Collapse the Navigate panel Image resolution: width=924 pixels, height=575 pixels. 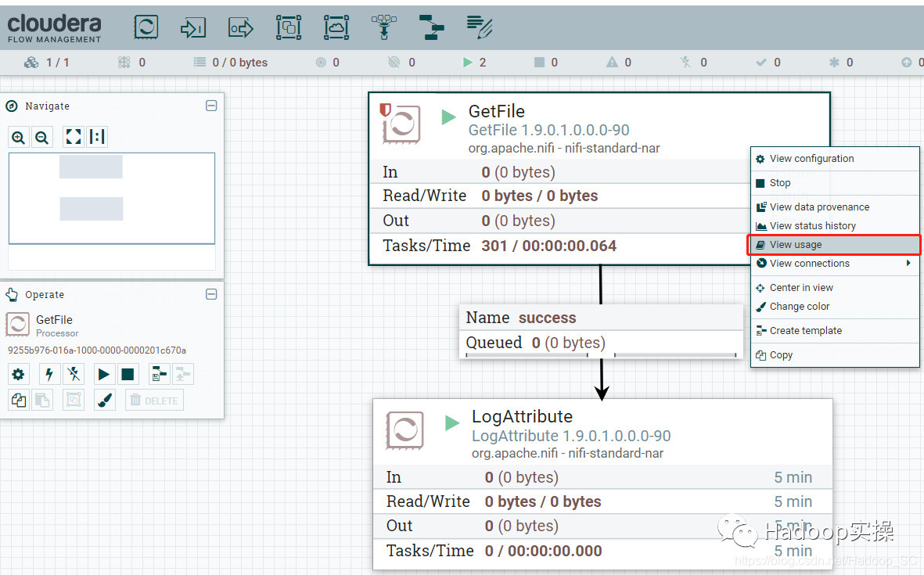pos(211,106)
